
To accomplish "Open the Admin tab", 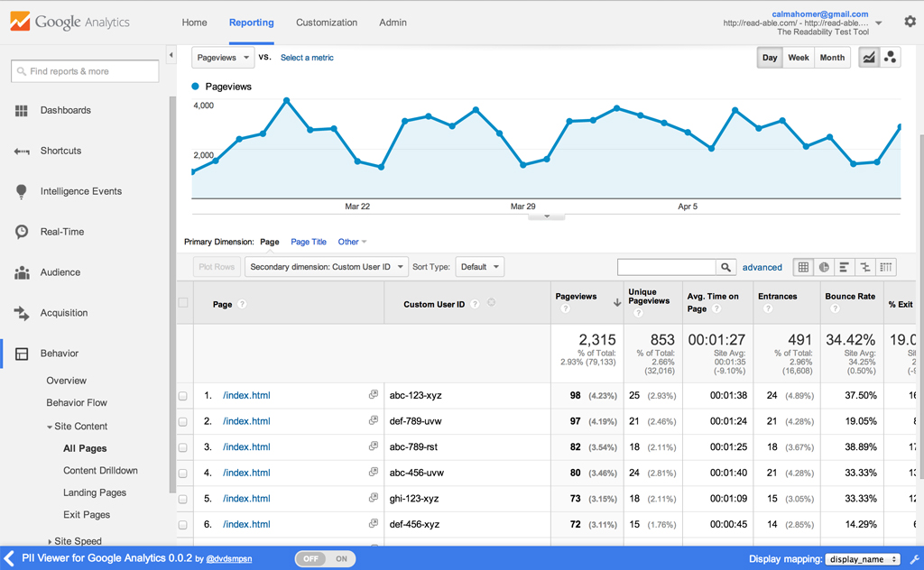I will pyautogui.click(x=393, y=23).
